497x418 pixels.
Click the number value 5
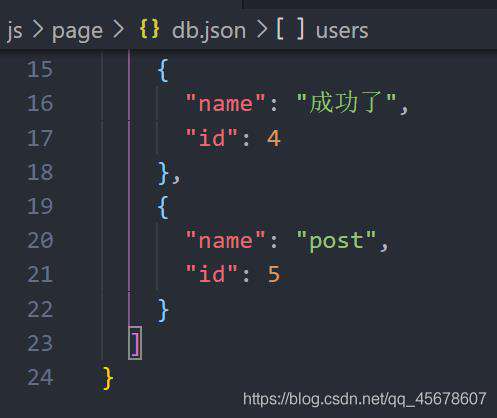coord(274,274)
